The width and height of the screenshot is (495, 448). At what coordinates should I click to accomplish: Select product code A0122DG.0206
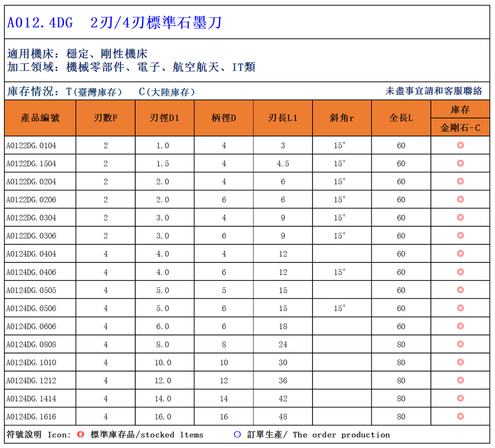coord(31,199)
